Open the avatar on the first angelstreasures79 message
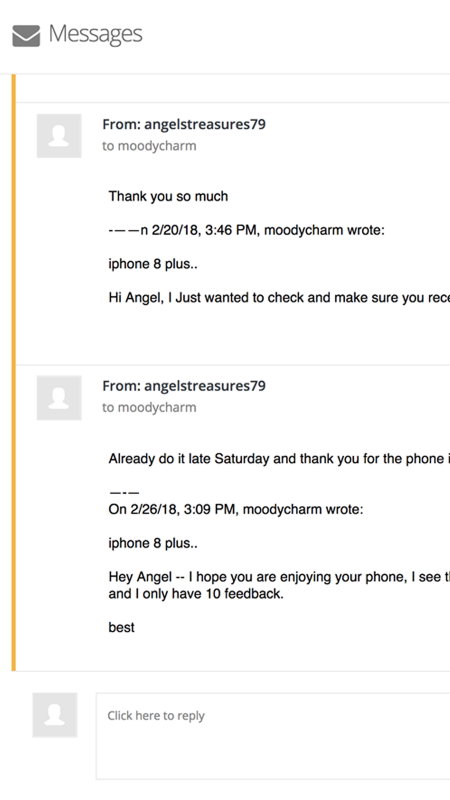 click(59, 136)
